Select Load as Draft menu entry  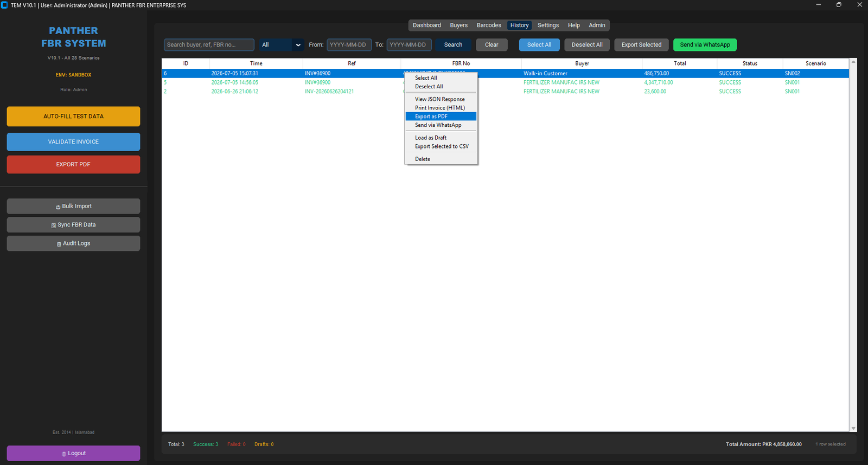pyautogui.click(x=441, y=138)
